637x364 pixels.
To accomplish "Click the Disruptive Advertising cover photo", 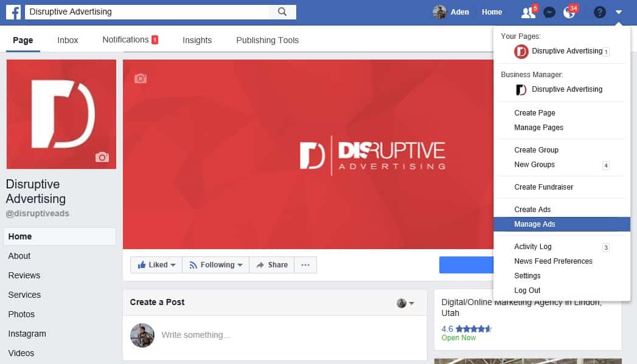I will pos(308,154).
